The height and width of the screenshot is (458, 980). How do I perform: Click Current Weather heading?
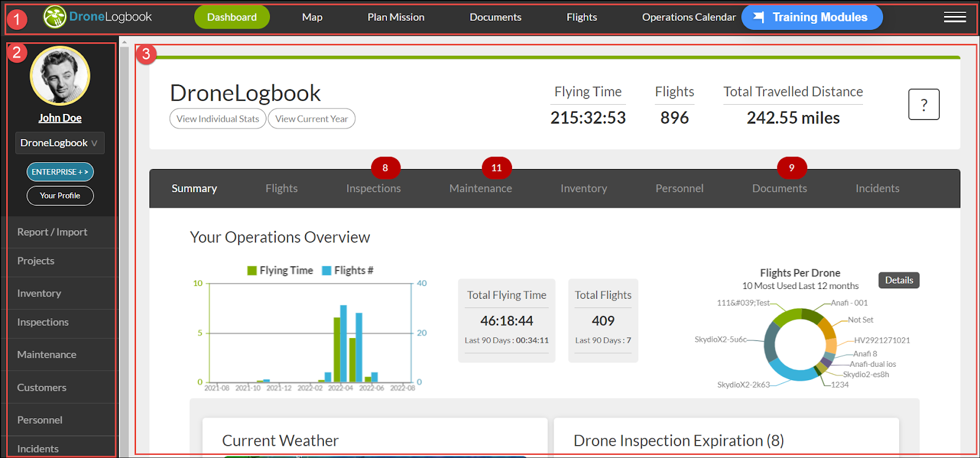pyautogui.click(x=280, y=440)
